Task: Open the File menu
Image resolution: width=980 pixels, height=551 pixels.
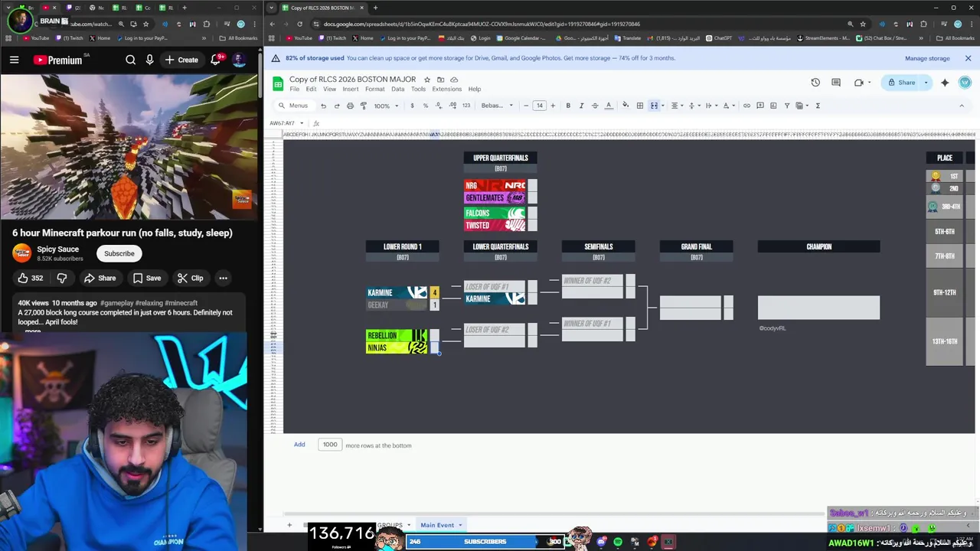Action: 295,89
